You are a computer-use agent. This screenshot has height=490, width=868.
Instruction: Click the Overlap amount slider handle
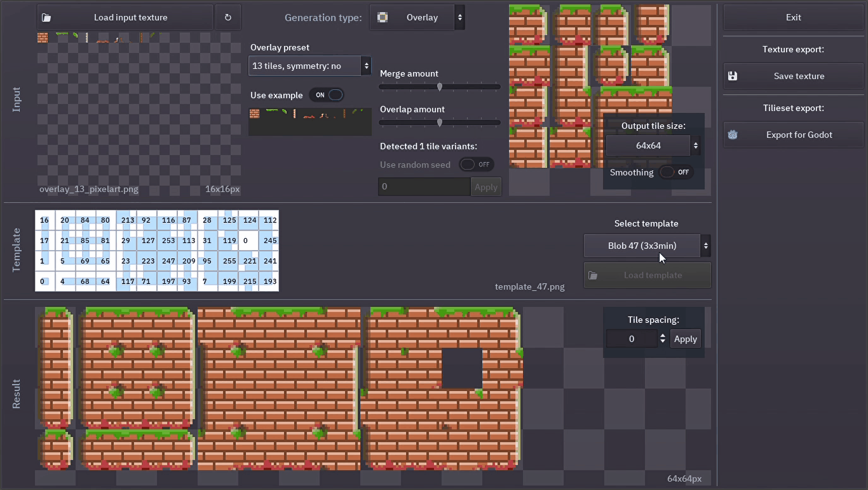click(x=440, y=122)
